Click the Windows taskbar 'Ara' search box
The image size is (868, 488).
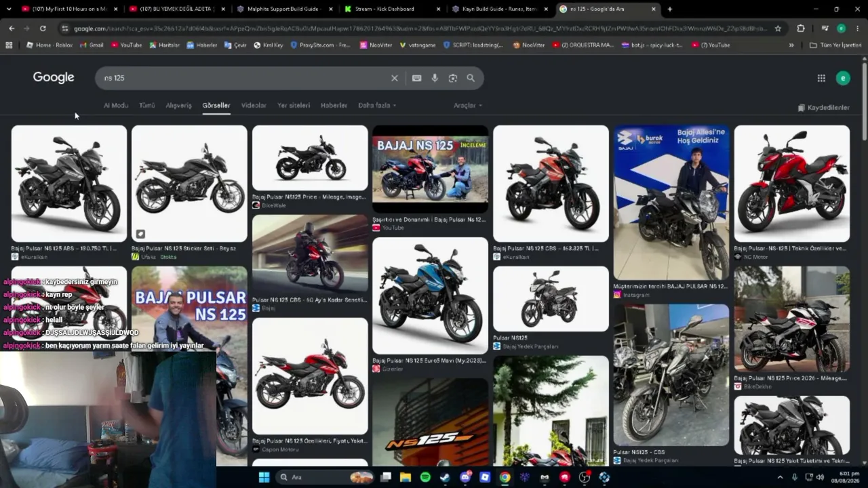326,477
